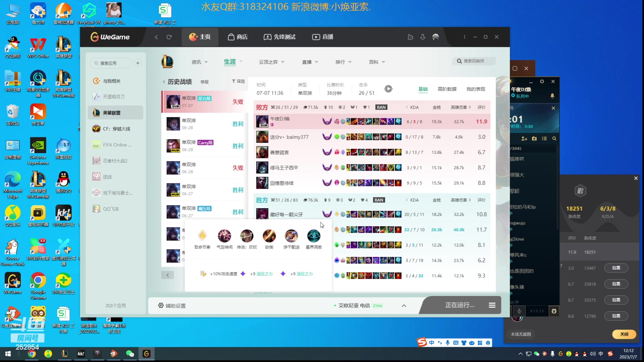
Task: Click next arrow after 英雄伤害 in 败方 header
Action: 470,107
